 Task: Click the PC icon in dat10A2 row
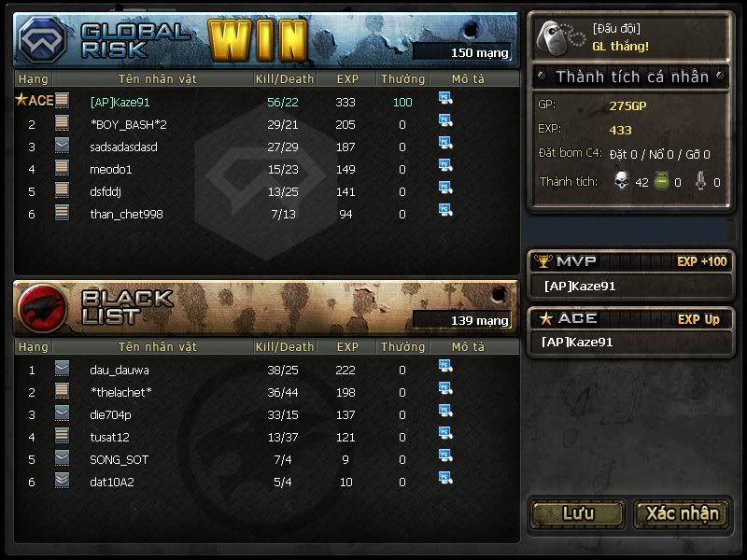point(445,478)
